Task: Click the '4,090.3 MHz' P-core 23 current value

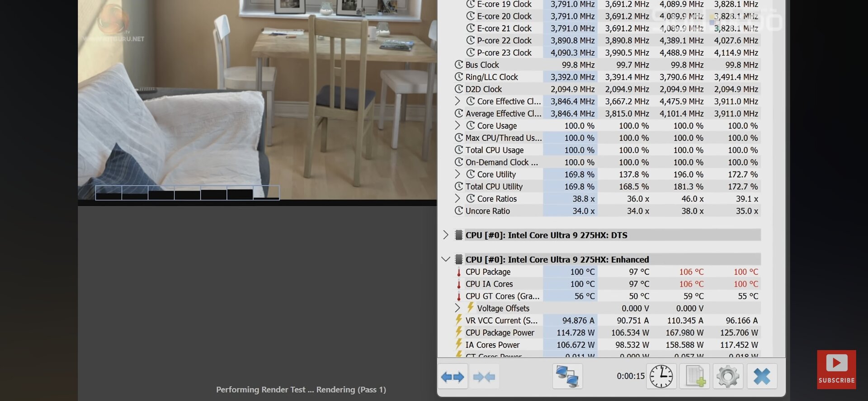Action: (572, 52)
